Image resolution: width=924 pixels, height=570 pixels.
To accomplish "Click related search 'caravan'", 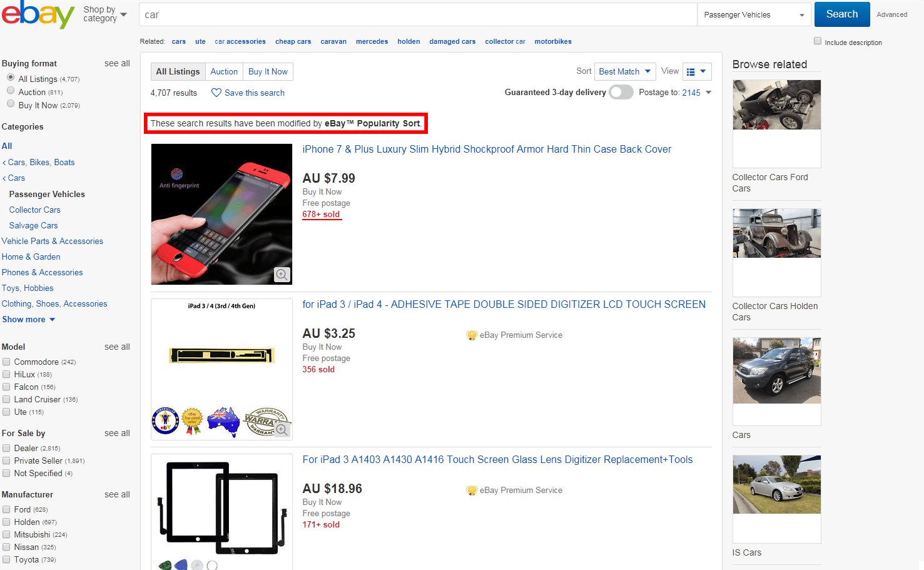I will (333, 41).
